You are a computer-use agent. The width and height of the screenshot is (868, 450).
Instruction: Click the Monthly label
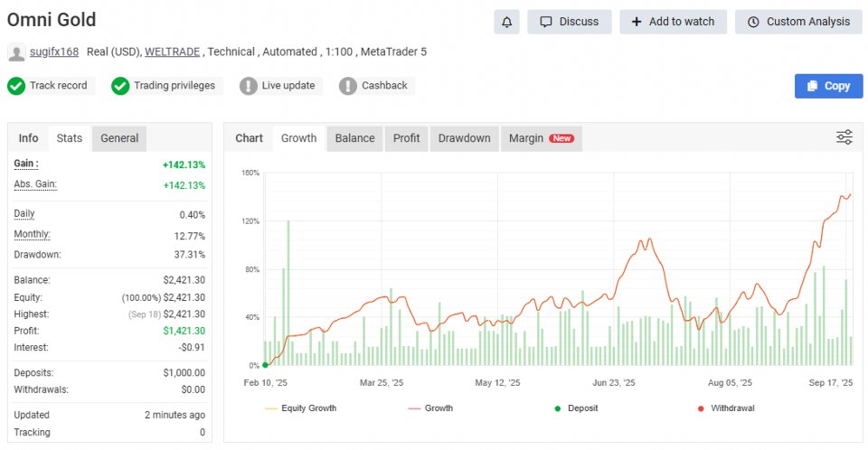tap(33, 235)
